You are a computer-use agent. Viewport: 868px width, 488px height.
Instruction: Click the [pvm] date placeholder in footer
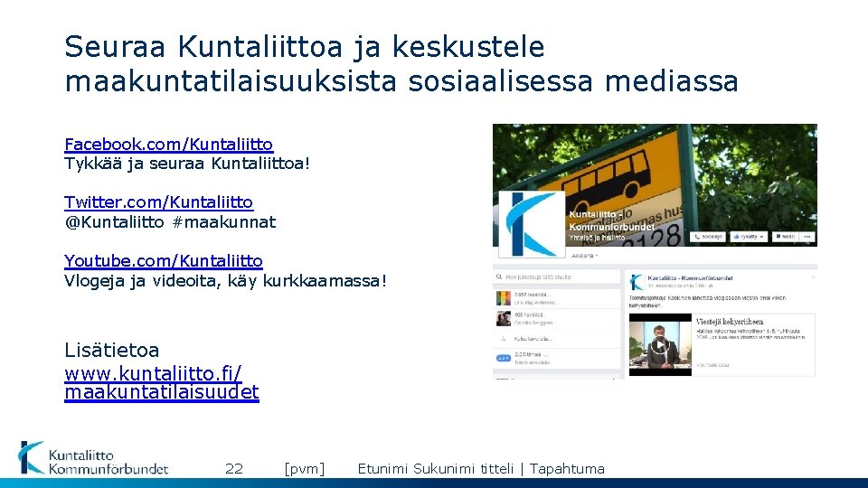pos(305,469)
